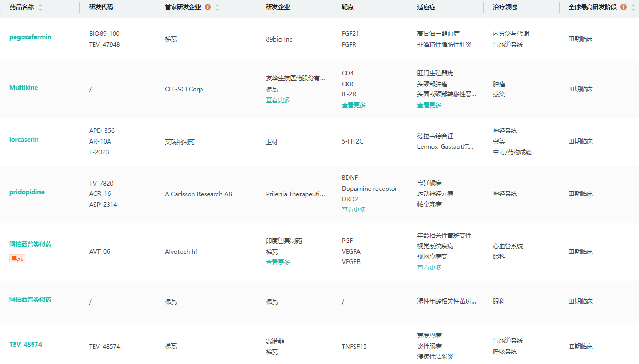Select 卫材 company cell

click(272, 141)
